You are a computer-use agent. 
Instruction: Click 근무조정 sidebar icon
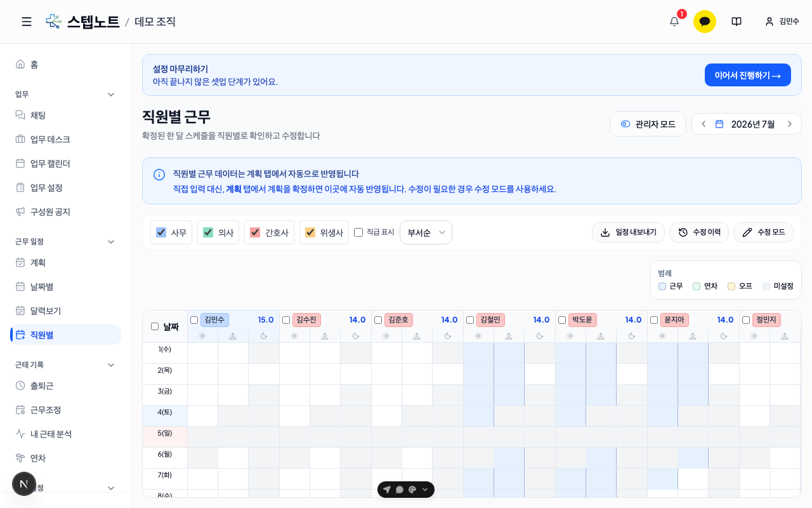click(x=20, y=410)
